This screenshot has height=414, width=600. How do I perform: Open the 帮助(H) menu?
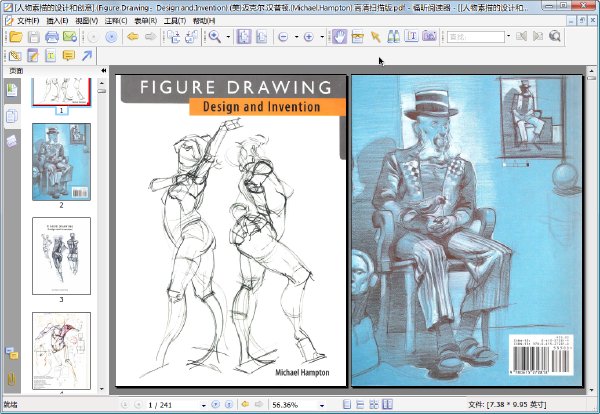click(204, 21)
